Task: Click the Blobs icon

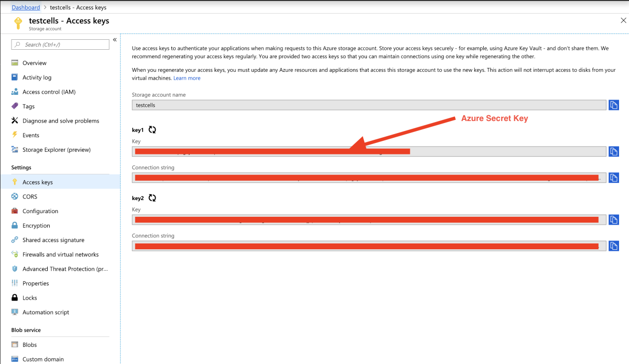Action: (x=15, y=345)
